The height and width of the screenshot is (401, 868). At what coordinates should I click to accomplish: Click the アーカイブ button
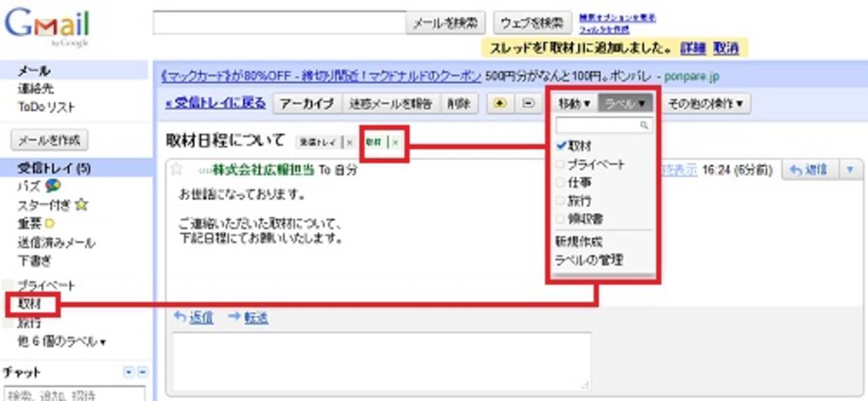pyautogui.click(x=307, y=104)
